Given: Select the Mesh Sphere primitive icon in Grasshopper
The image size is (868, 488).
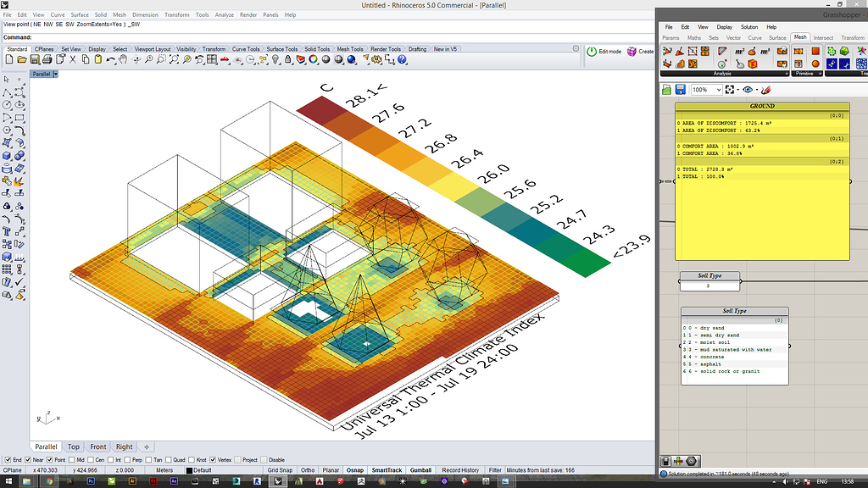Looking at the screenshot, I should (x=815, y=63).
